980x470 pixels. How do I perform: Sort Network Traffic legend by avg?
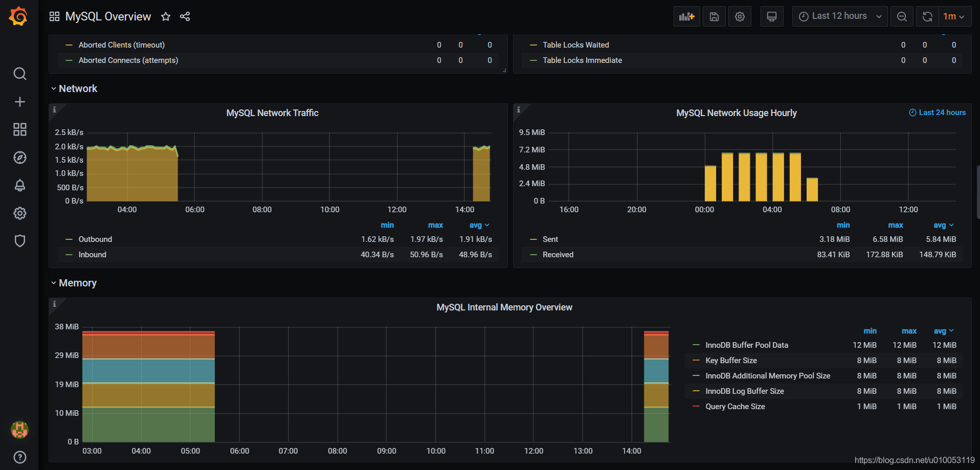pyautogui.click(x=479, y=225)
